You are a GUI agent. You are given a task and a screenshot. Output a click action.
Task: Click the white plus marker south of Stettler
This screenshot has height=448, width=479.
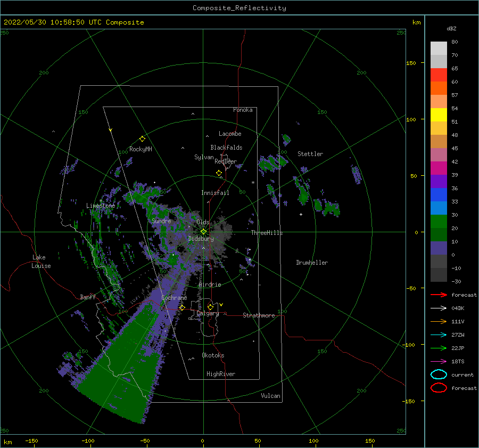[x=301, y=214]
